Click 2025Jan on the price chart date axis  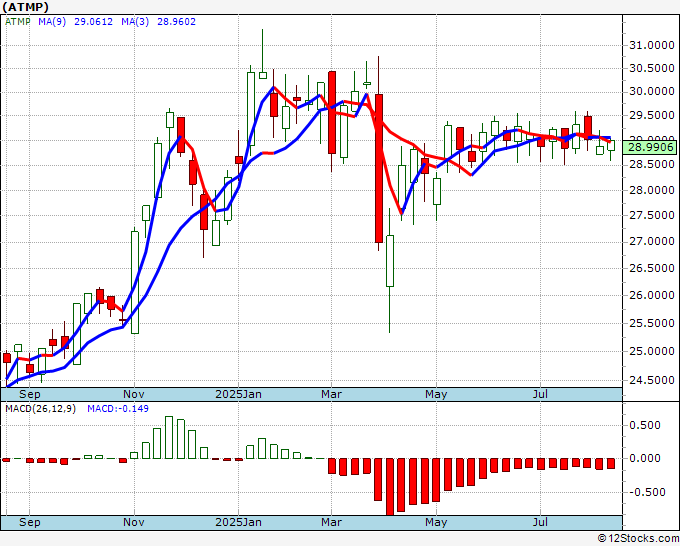[239, 394]
